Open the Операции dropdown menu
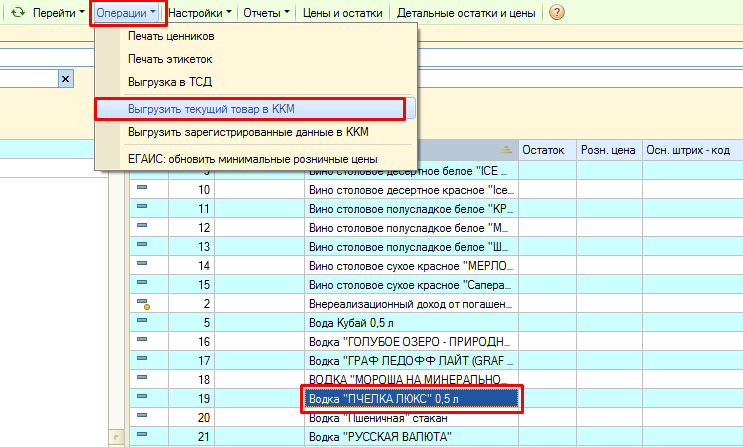This screenshot has width=743, height=447. click(x=126, y=13)
